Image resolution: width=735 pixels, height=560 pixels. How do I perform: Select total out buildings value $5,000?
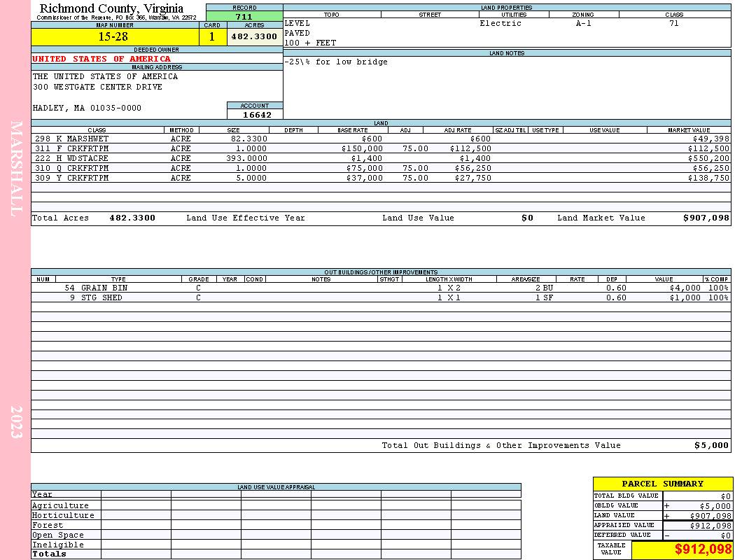coord(712,446)
